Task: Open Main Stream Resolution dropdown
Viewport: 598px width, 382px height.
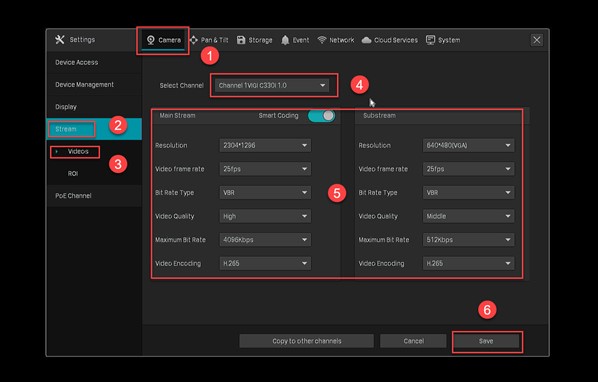Action: coord(265,145)
